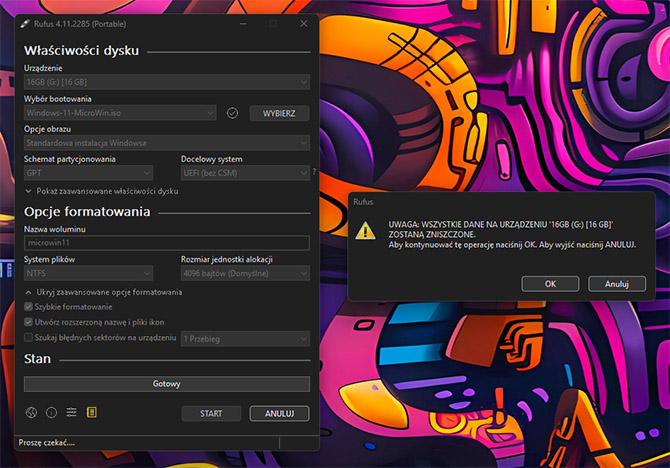
Task: Minimize the main Rufus window
Action: click(x=243, y=24)
